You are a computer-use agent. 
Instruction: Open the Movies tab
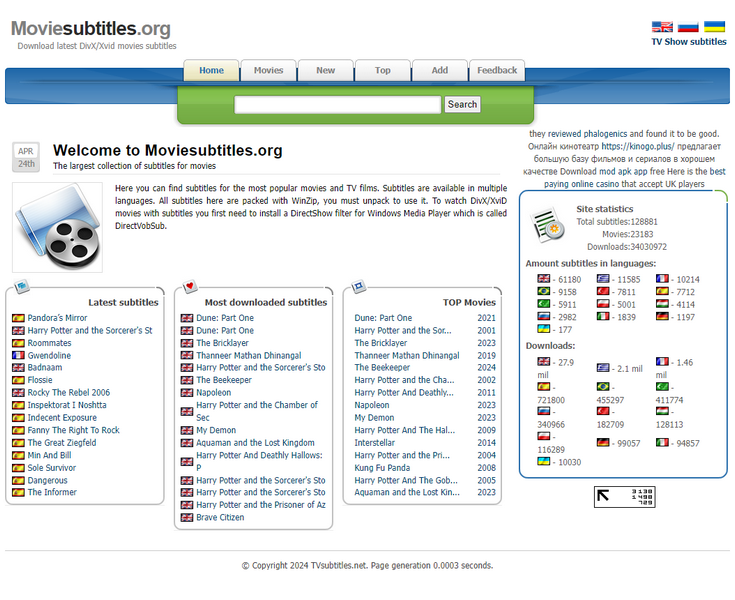click(x=268, y=70)
